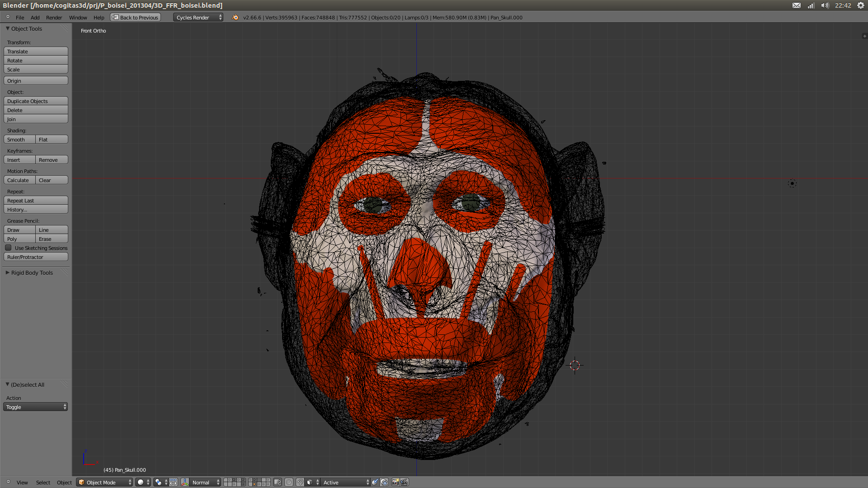Click the snap magnet icon
The width and height of the screenshot is (868, 488).
pyautogui.click(x=300, y=482)
